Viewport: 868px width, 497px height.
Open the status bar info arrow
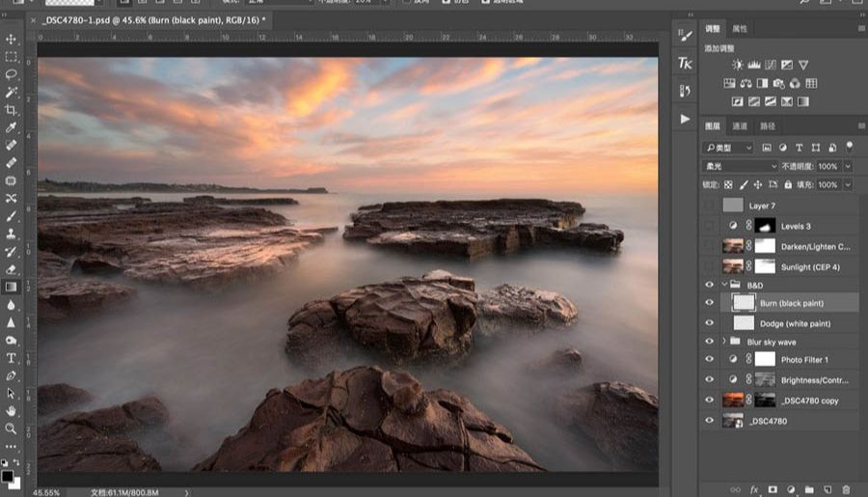click(186, 492)
